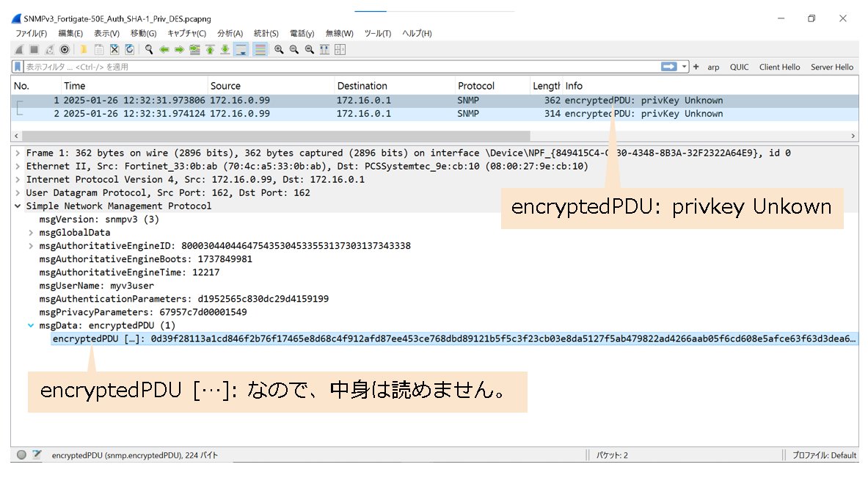Viewport: 868px width, 489px height.
Task: Apply the Server Hello filter button
Action: [832, 67]
